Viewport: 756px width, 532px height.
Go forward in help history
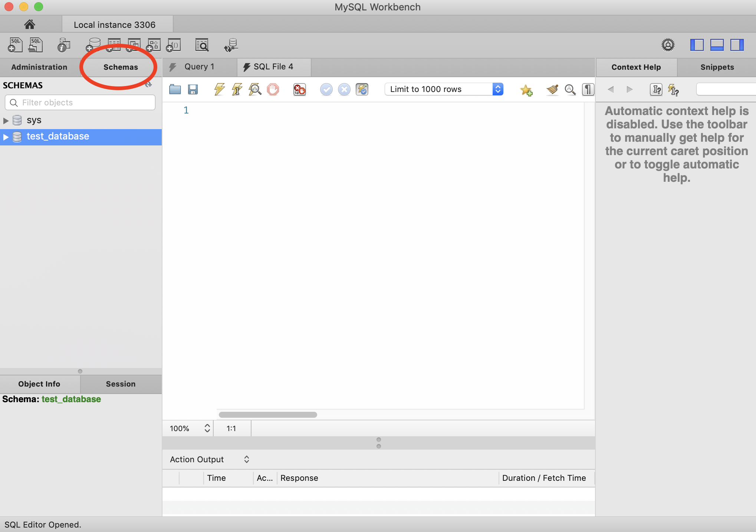click(630, 89)
